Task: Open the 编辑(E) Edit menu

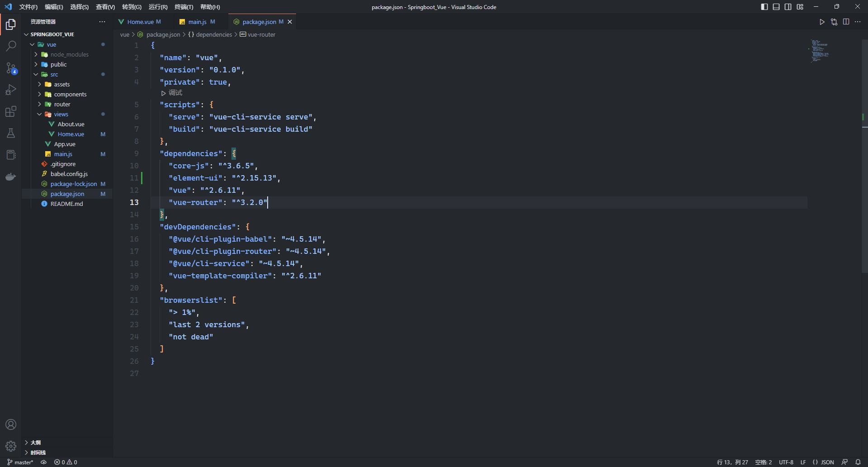Action: point(54,7)
